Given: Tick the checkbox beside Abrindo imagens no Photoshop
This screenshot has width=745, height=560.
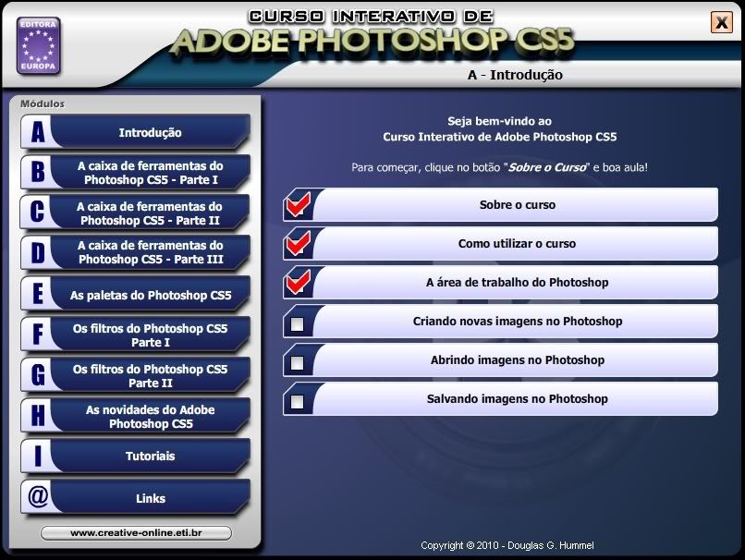Looking at the screenshot, I should pos(298,363).
